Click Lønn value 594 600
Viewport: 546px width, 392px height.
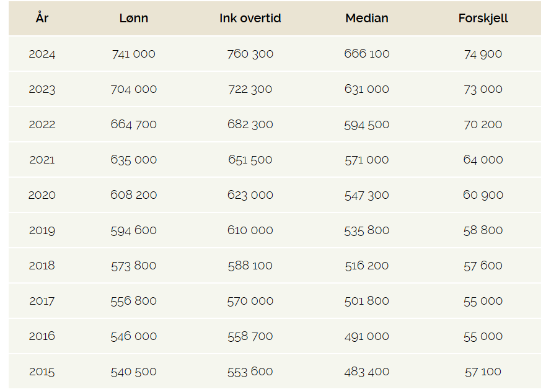(x=134, y=230)
